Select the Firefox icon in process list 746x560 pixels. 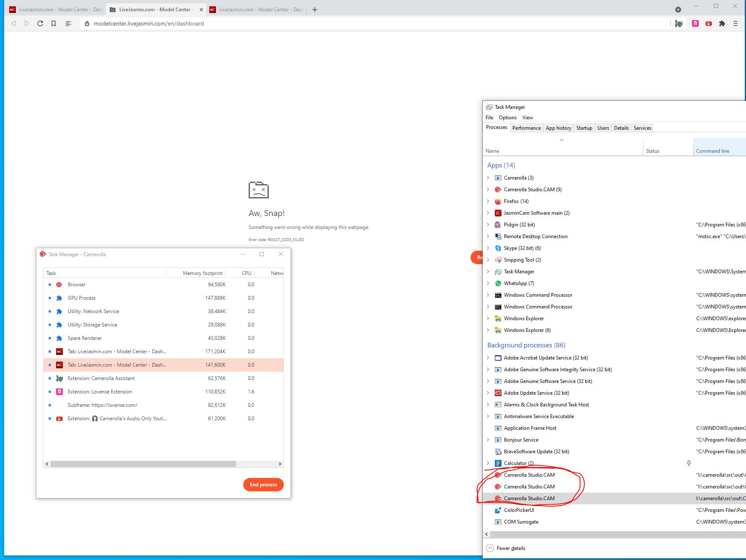click(498, 201)
